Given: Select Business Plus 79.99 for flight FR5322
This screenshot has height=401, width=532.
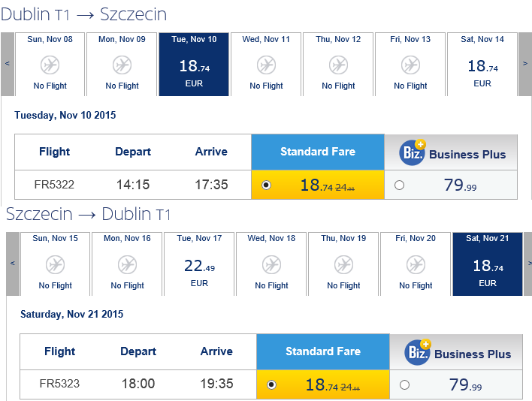Looking at the screenshot, I should [x=399, y=185].
